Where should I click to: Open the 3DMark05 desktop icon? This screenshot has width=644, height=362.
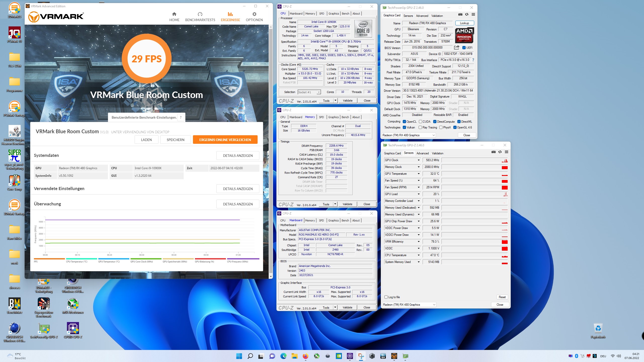14,10
